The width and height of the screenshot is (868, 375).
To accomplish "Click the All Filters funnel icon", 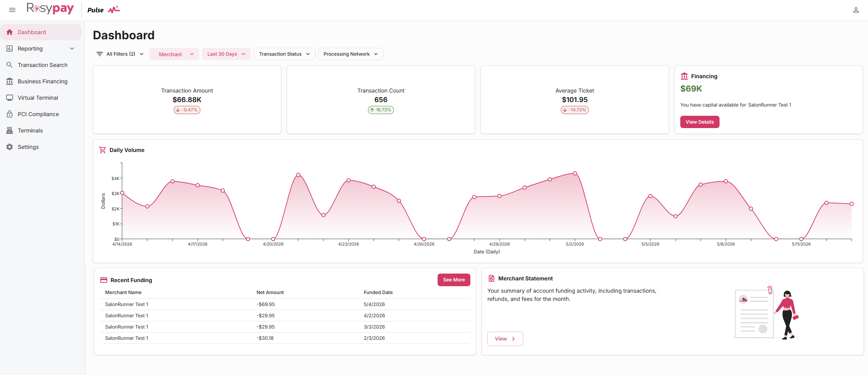I will coord(100,54).
